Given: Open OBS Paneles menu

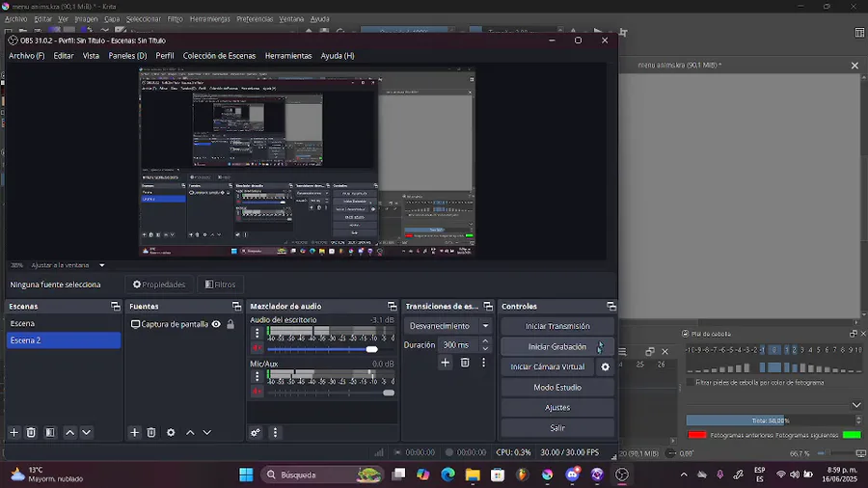Looking at the screenshot, I should (x=127, y=56).
